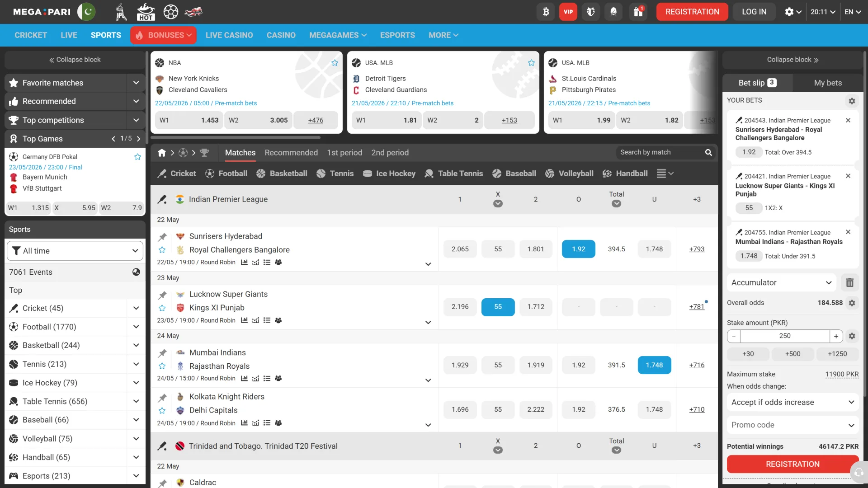Click the LOG IN button
868x488 pixels.
[754, 12]
